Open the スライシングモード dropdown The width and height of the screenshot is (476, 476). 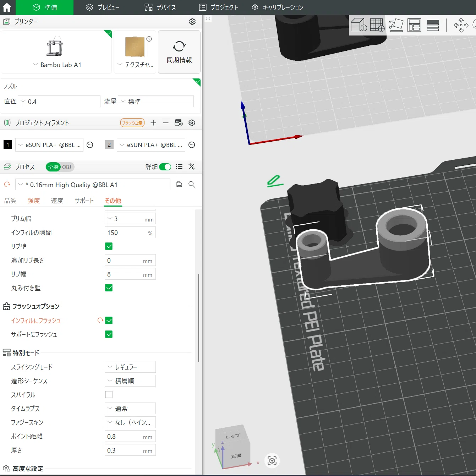coord(130,367)
